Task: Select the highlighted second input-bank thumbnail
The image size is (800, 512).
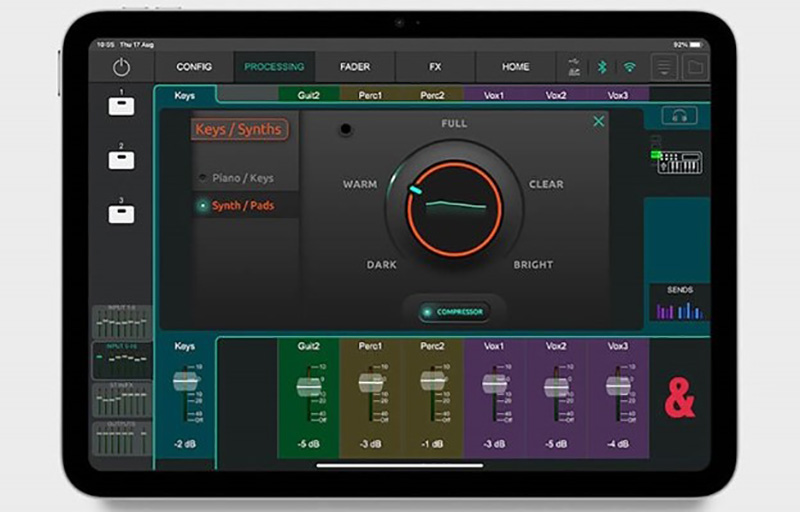Action: 122,361
